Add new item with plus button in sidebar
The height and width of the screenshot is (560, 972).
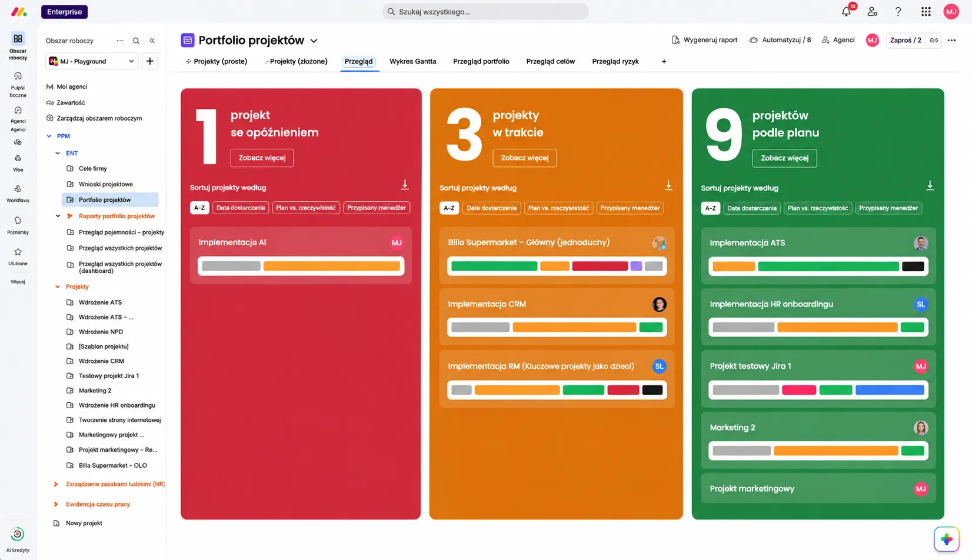pyautogui.click(x=150, y=61)
